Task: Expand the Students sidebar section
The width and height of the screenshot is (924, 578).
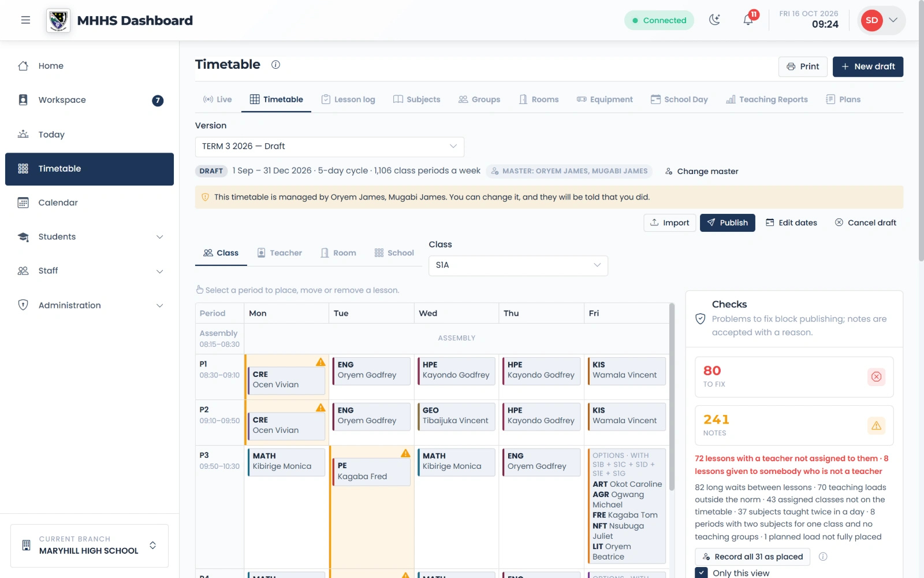Action: click(x=90, y=237)
